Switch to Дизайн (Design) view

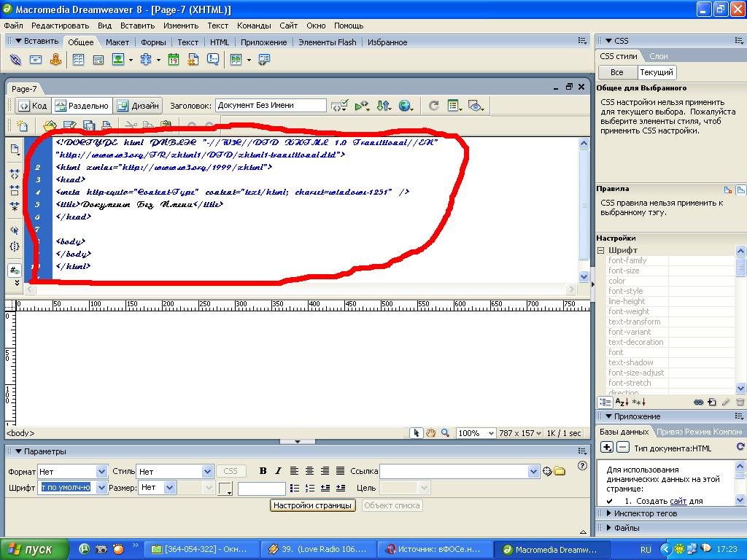(138, 106)
